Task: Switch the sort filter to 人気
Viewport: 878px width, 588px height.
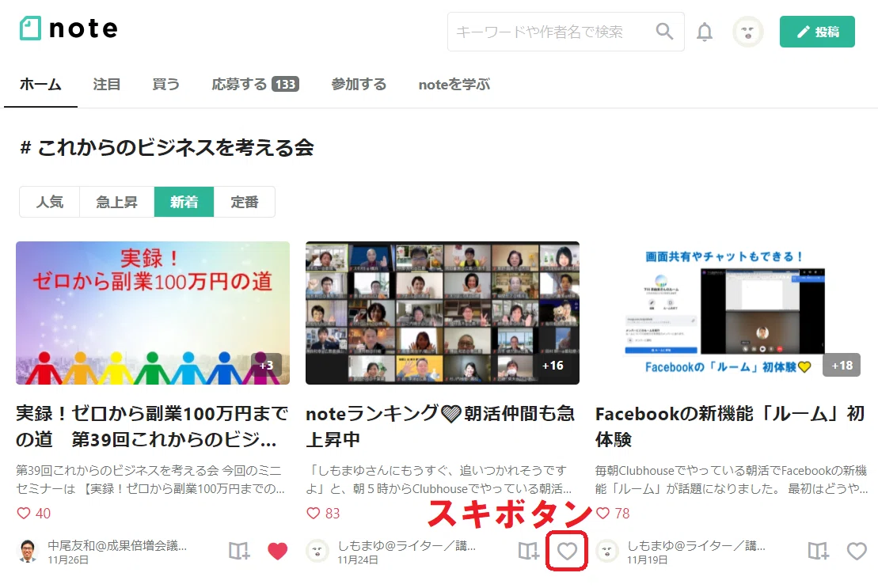Action: tap(50, 202)
